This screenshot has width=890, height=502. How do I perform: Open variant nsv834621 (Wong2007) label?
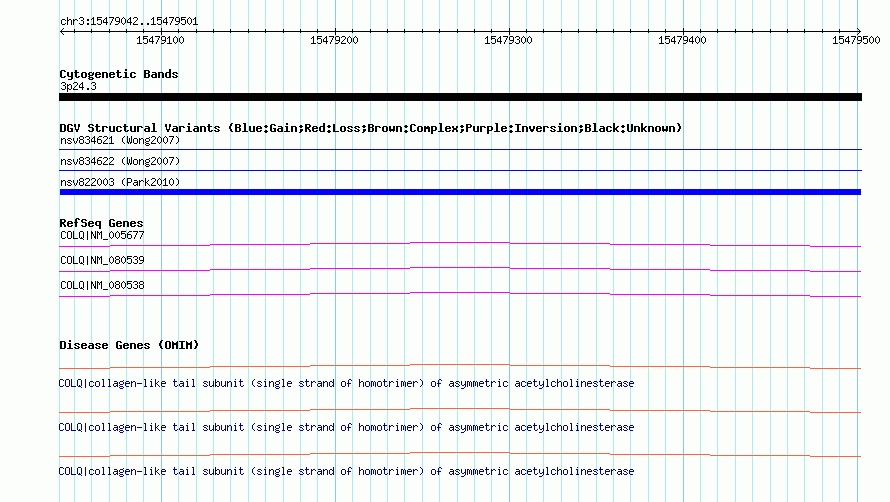(x=120, y=140)
